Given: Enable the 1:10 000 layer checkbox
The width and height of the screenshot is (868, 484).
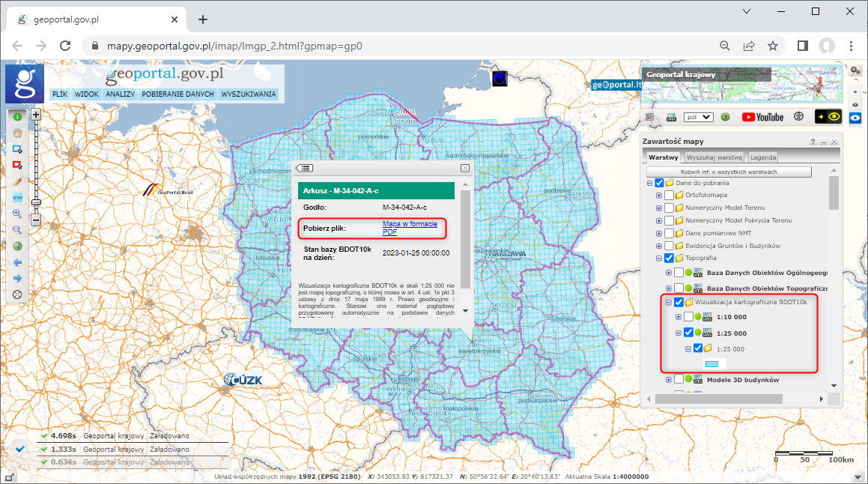Looking at the screenshot, I should coord(688,316).
